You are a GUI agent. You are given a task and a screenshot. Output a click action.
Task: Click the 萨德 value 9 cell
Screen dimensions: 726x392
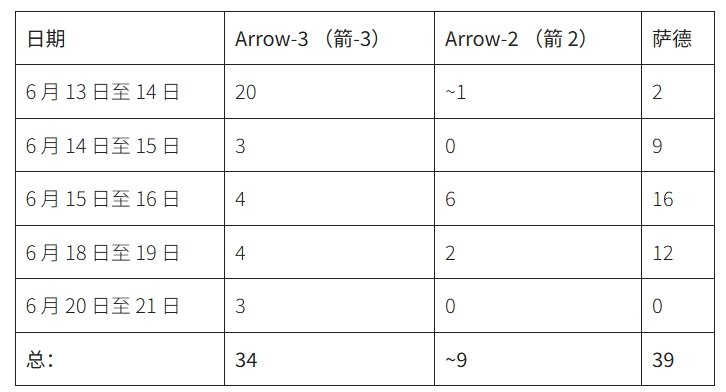click(x=678, y=145)
